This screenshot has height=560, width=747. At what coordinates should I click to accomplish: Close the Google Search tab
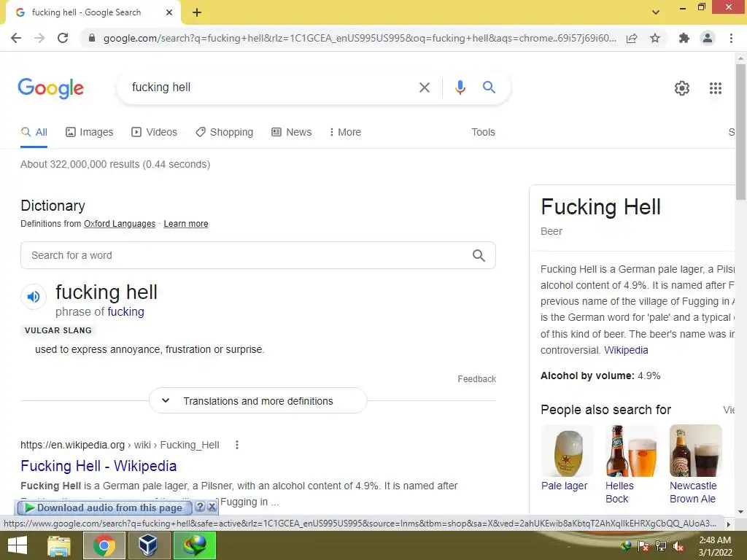(x=169, y=12)
